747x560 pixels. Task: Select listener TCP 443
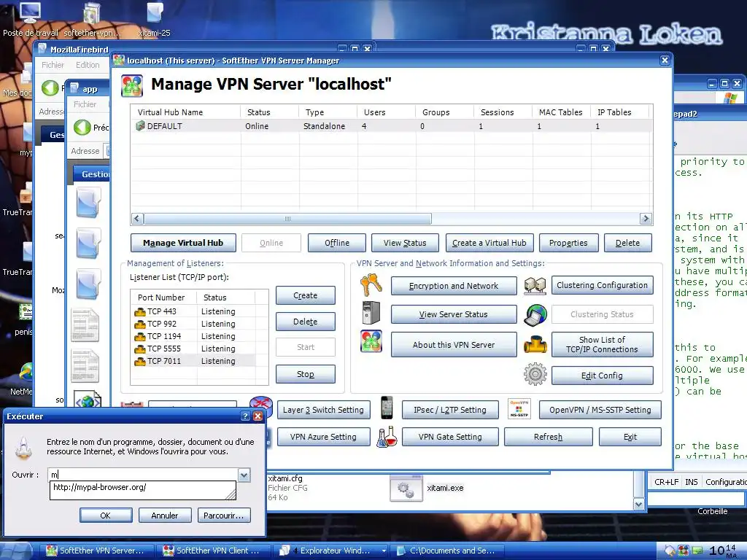point(193,311)
